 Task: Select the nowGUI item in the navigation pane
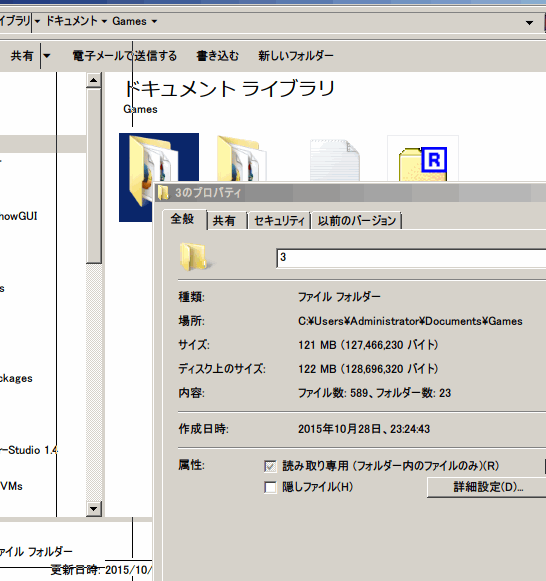(x=19, y=216)
